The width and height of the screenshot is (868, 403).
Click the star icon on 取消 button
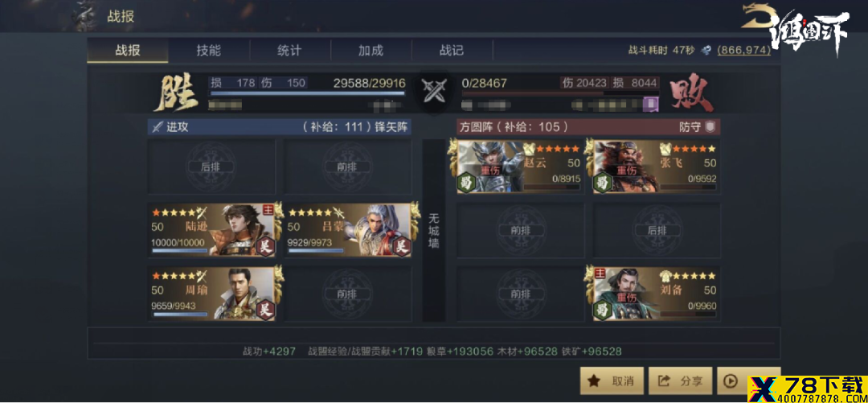tap(594, 380)
